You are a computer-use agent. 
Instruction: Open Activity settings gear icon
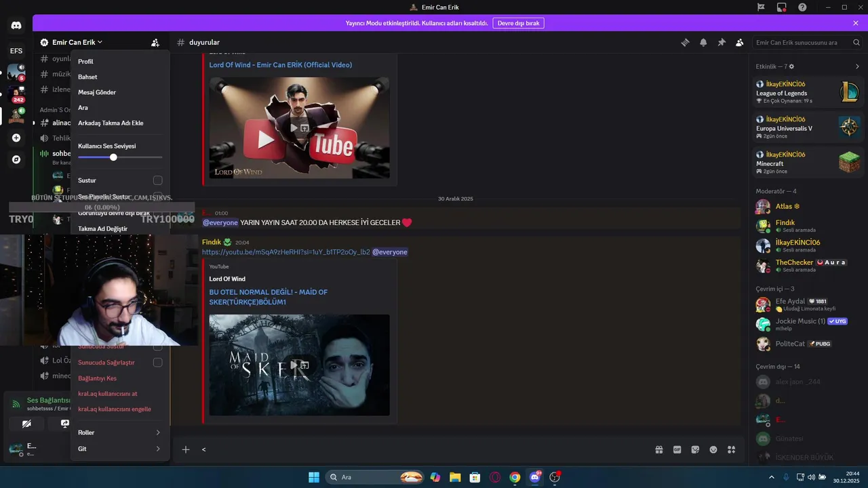tap(791, 66)
